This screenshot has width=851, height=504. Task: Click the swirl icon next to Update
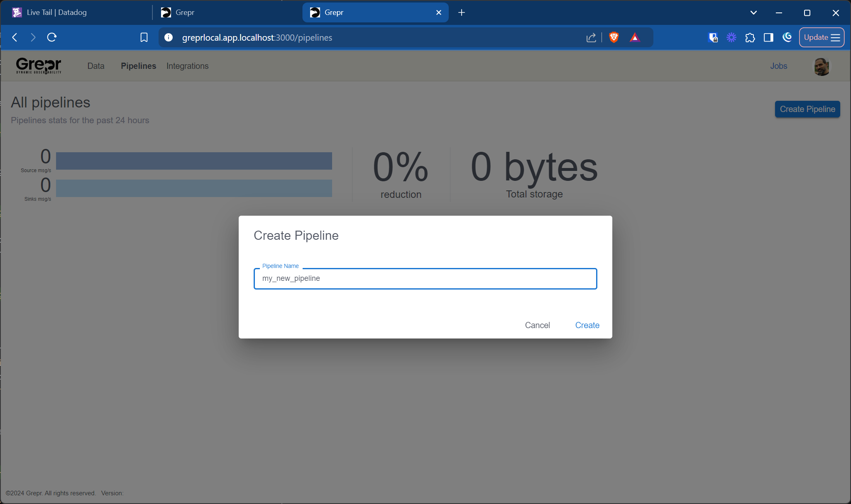pyautogui.click(x=787, y=37)
